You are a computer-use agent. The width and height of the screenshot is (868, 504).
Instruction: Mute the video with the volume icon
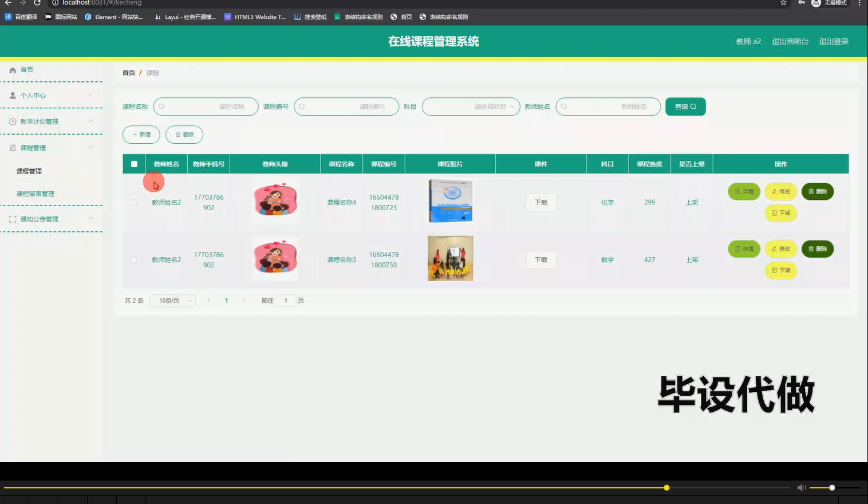pyautogui.click(x=801, y=487)
